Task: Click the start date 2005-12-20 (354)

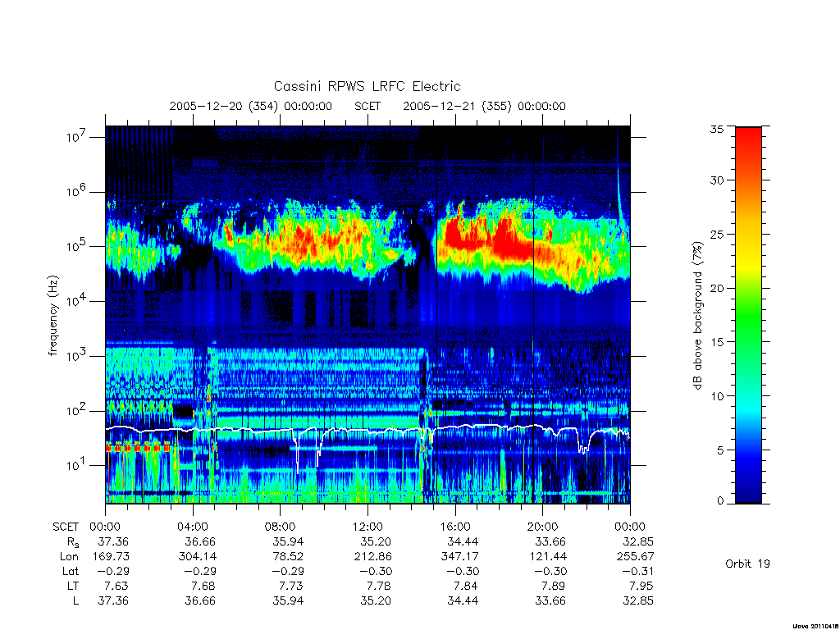Action: click(224, 106)
